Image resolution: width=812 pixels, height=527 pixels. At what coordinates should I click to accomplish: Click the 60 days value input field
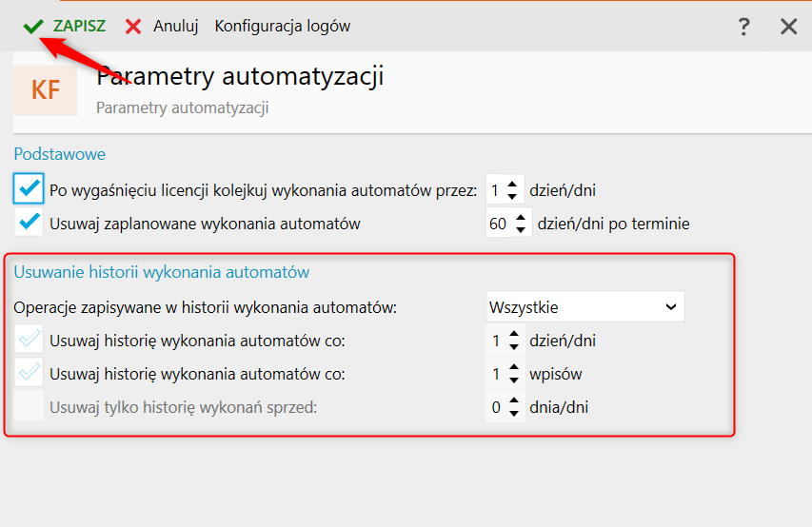(x=498, y=224)
